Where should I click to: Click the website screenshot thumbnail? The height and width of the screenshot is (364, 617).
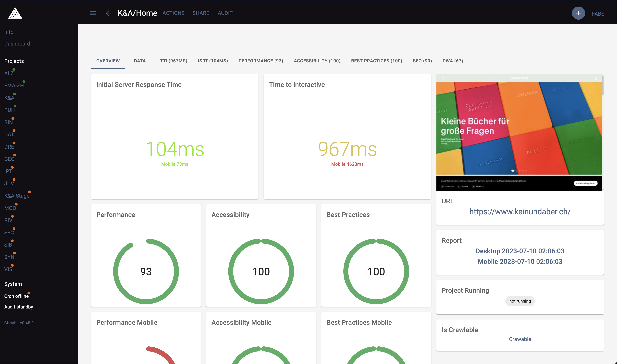coord(519,132)
